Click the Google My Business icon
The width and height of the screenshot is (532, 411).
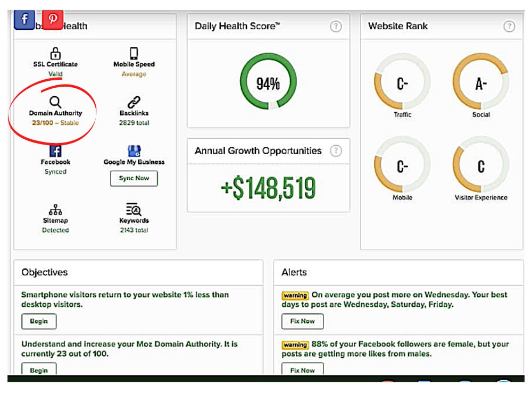click(134, 151)
